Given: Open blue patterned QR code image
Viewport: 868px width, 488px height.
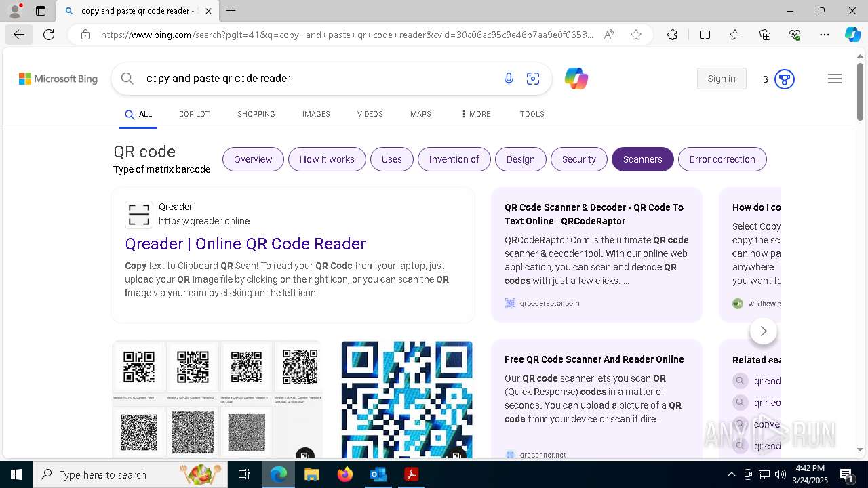Looking at the screenshot, I should (407, 400).
